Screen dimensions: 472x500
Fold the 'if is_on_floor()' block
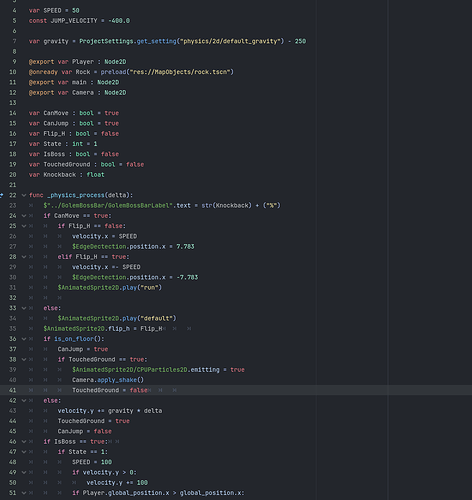coord(24,339)
